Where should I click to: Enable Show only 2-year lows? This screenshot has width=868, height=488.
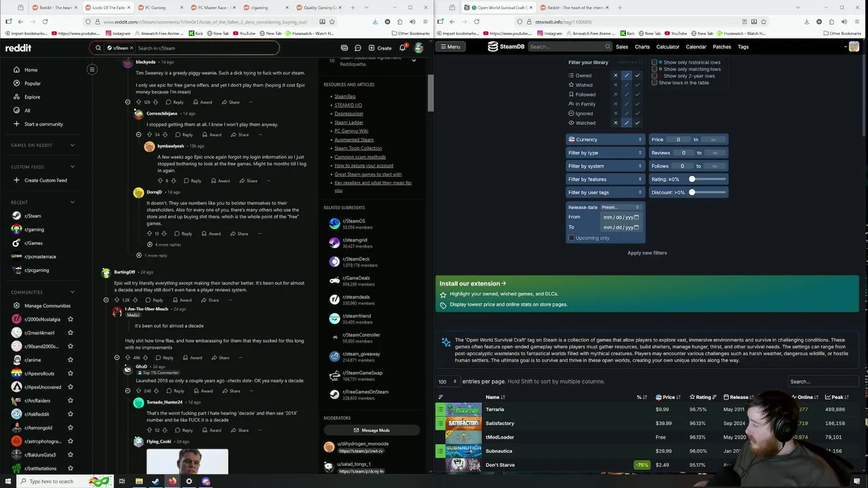coord(654,76)
